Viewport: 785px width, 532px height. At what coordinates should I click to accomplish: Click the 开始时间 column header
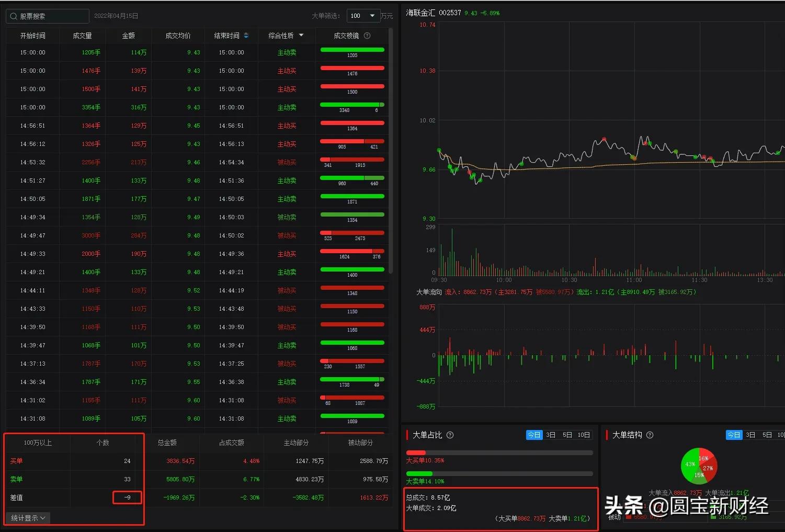point(33,36)
